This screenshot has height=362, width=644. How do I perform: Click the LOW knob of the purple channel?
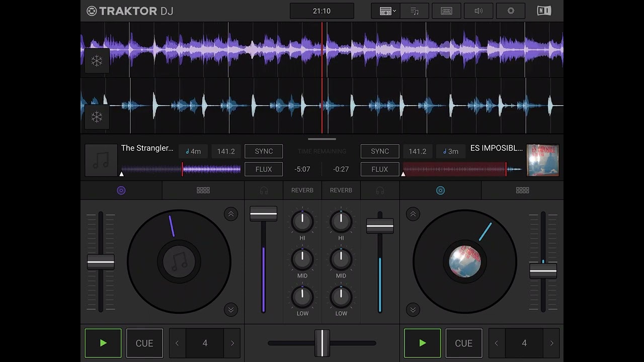point(302,297)
